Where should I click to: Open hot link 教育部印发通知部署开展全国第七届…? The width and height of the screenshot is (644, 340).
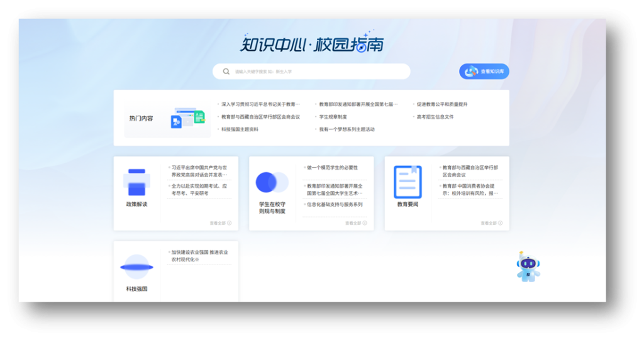click(x=358, y=104)
